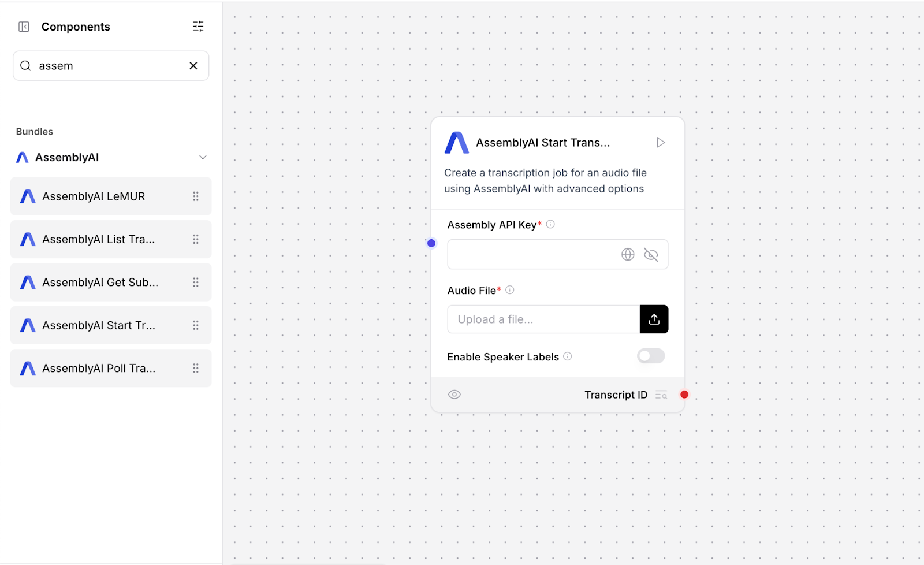Viewport: 924px width, 565px height.
Task: Grab the drag handle of AssemblyAI LeMUR
Action: (196, 196)
